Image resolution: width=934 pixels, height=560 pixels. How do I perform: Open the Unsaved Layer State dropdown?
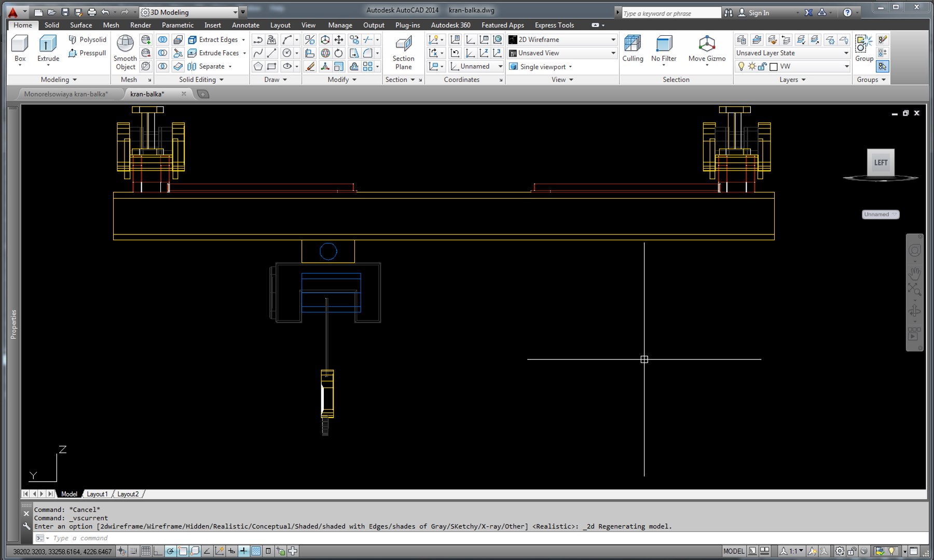click(x=792, y=53)
